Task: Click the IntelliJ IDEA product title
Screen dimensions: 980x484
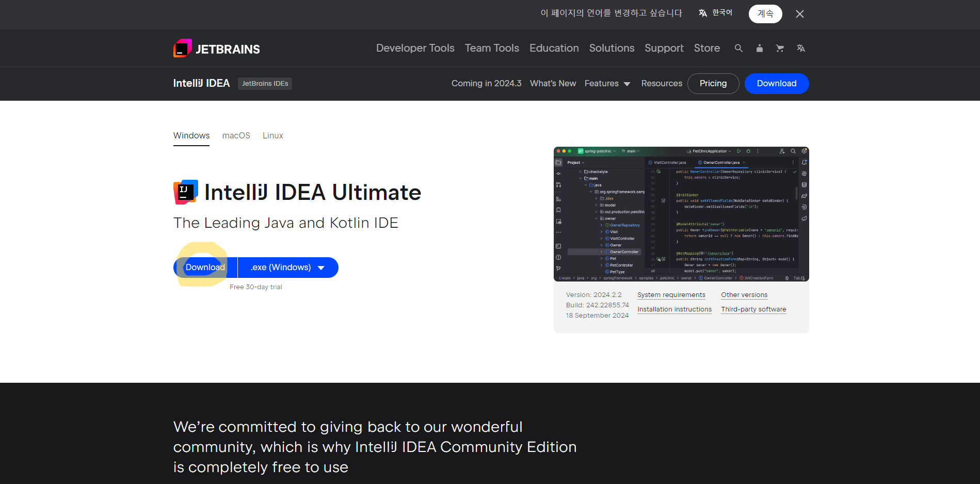Action: coord(201,83)
